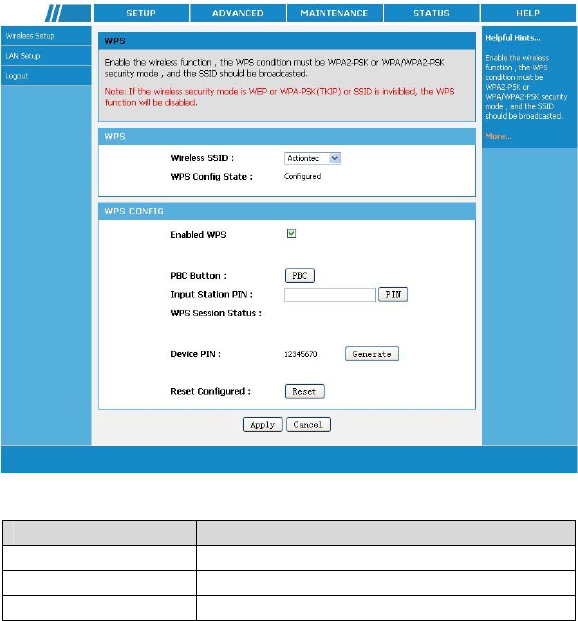578x621 pixels.
Task: Generate a new Device PIN
Action: pyautogui.click(x=372, y=354)
